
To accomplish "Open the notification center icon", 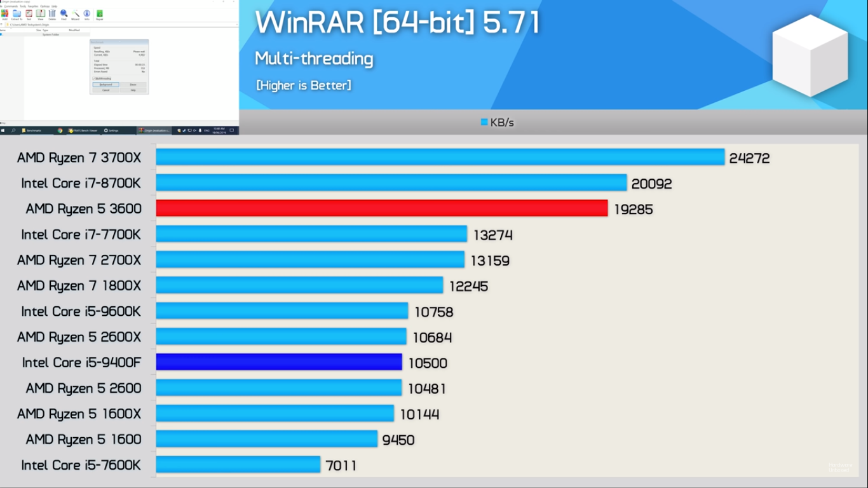I will [232, 130].
